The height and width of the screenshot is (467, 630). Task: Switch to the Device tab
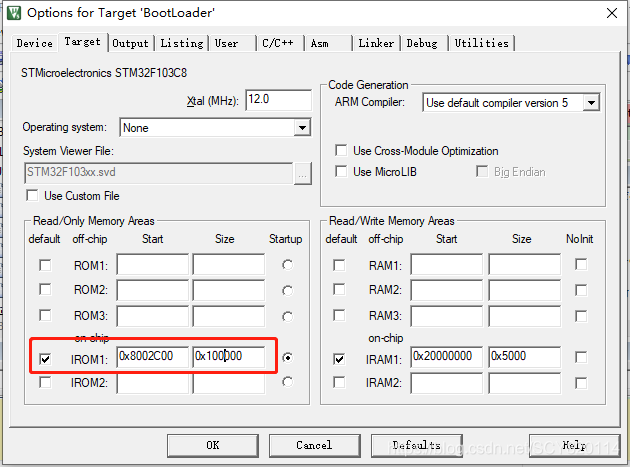click(x=35, y=43)
